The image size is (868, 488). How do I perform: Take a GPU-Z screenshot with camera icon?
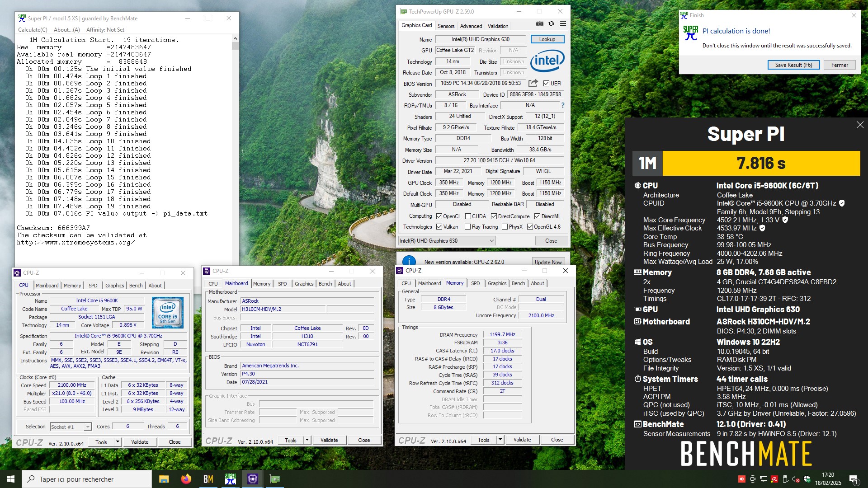(x=539, y=24)
